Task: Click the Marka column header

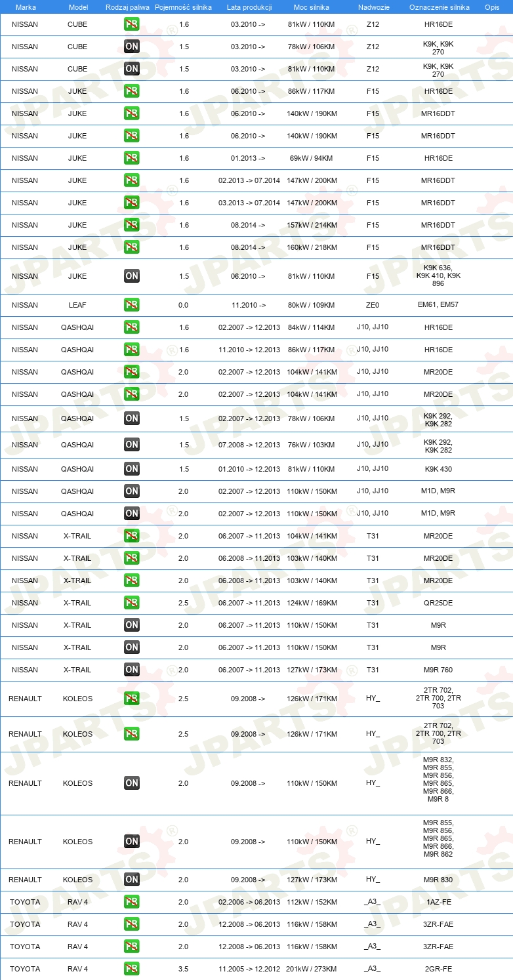Action: [26, 7]
